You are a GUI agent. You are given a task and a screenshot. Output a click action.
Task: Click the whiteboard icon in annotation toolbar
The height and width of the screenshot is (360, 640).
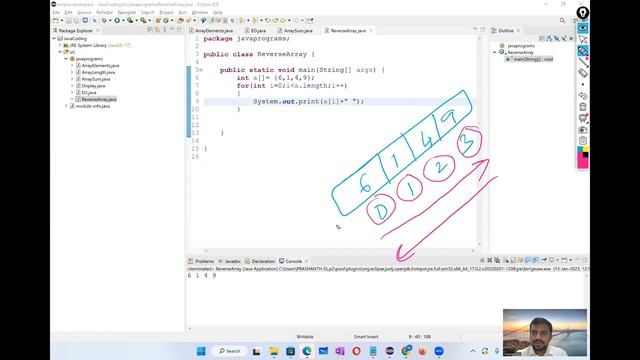[x=583, y=118]
